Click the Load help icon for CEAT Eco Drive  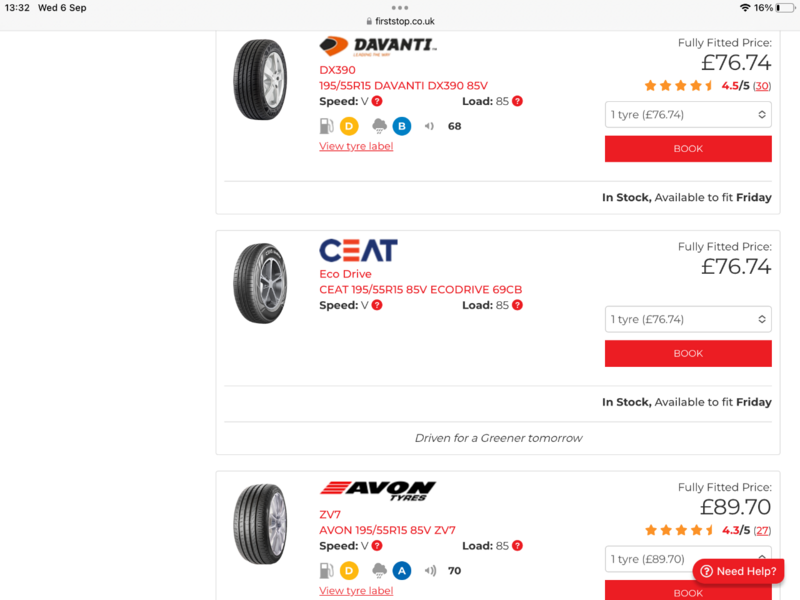pyautogui.click(x=517, y=305)
